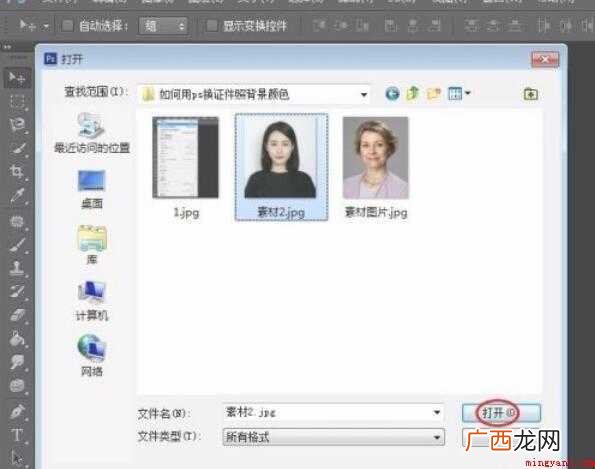Close the Open dialog
Image resolution: width=595 pixels, height=469 pixels.
point(545,59)
